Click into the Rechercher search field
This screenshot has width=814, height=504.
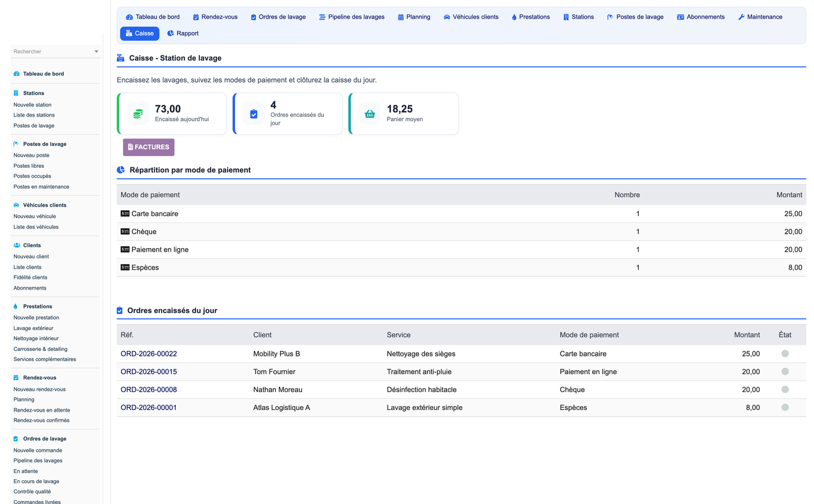(52, 52)
